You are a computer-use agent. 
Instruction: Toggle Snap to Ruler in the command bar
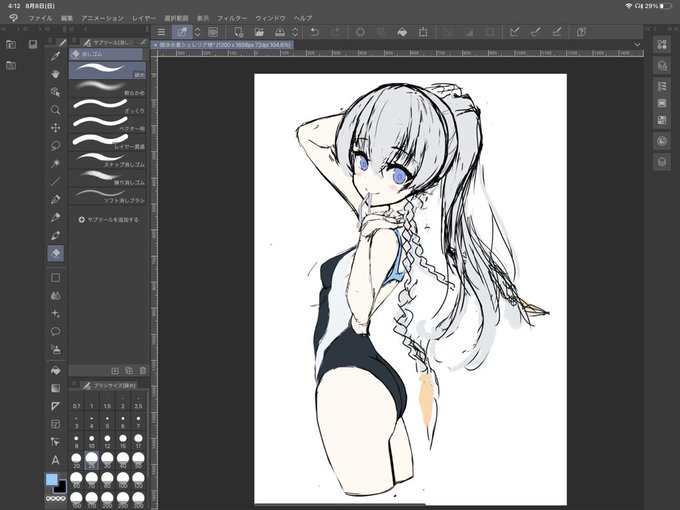pos(515,32)
